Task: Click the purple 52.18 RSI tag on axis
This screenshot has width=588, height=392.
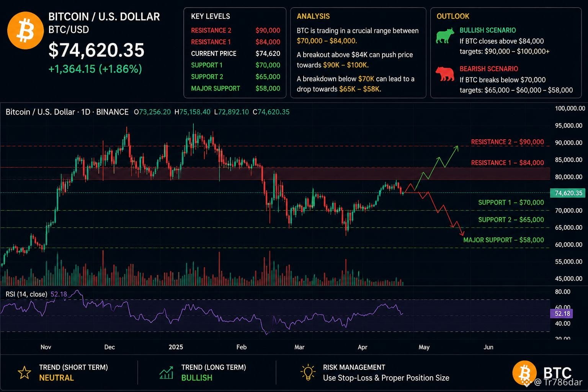Action: [x=562, y=314]
